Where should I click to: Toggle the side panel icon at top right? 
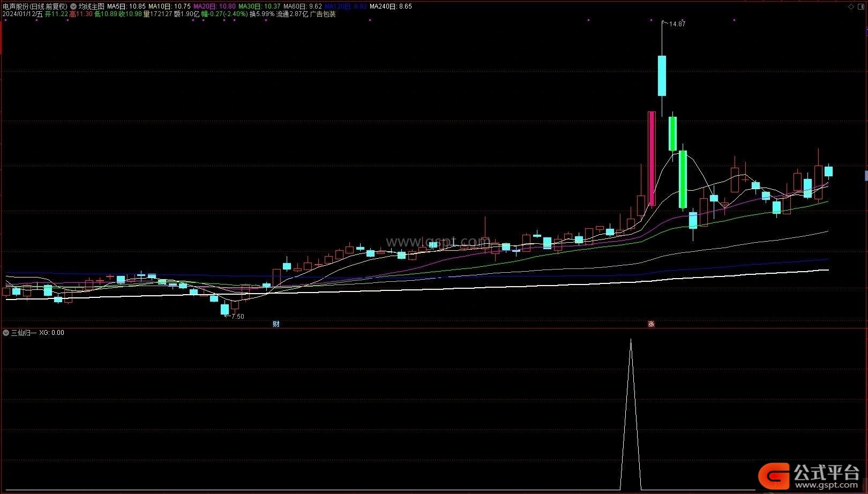860,6
